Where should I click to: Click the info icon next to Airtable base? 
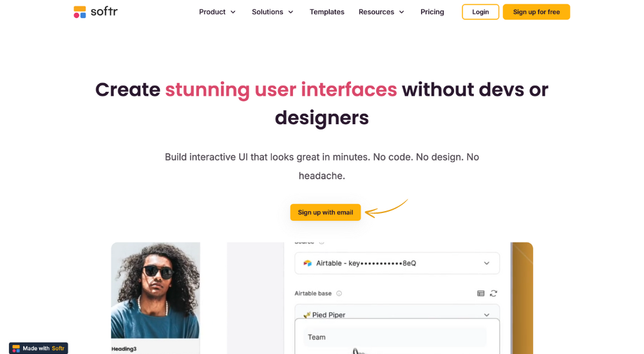pyautogui.click(x=339, y=293)
